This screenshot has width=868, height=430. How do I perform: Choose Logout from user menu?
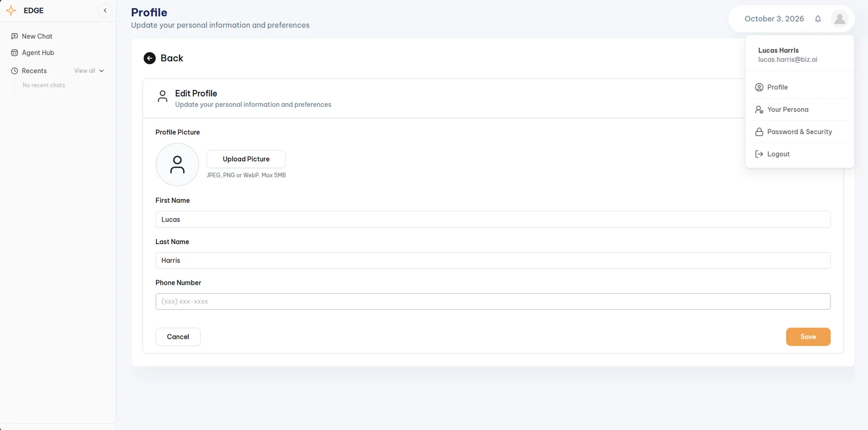(800, 154)
